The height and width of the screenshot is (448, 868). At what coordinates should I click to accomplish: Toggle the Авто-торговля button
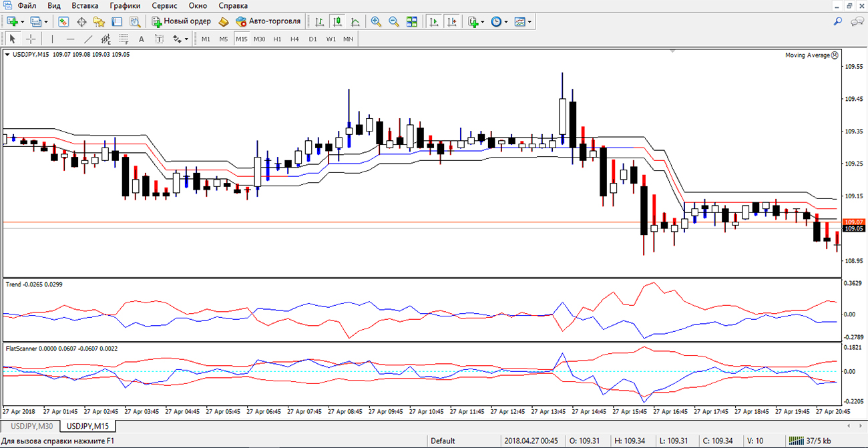coord(268,21)
